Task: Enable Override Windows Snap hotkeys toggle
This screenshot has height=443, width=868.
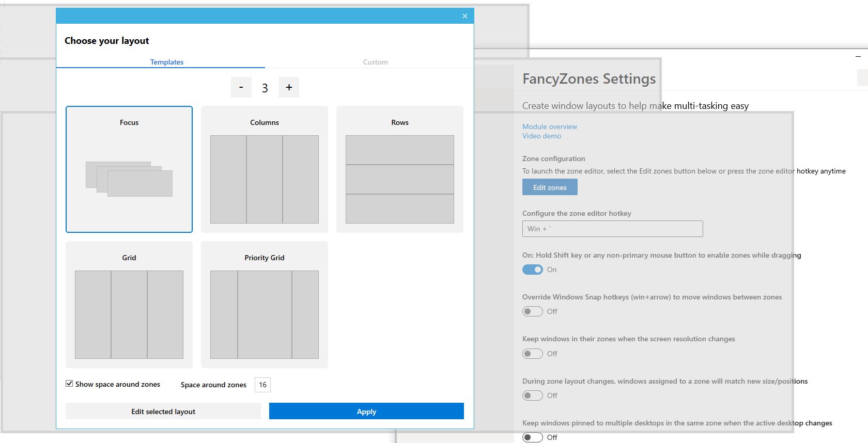Action: pos(532,311)
